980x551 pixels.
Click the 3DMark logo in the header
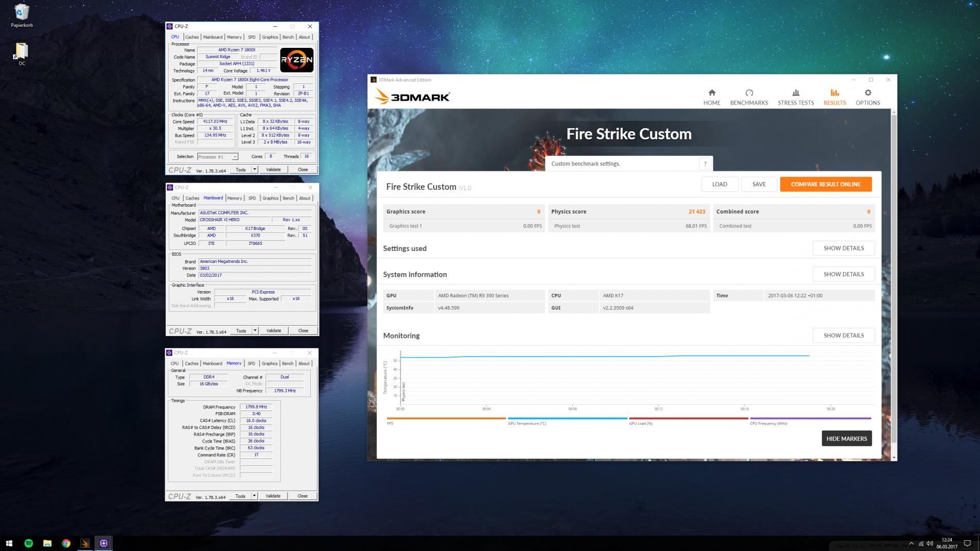[412, 97]
